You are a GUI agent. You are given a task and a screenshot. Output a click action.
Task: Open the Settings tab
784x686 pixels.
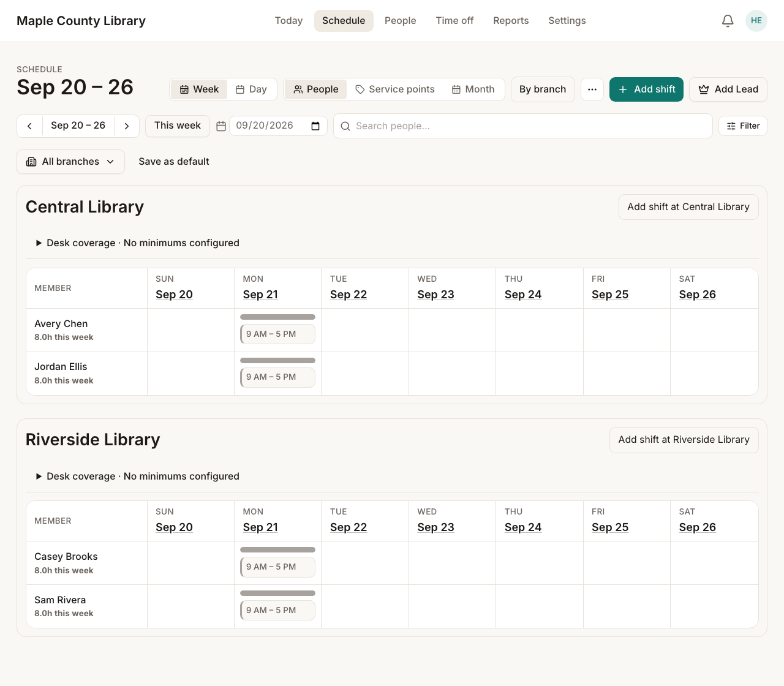(x=567, y=21)
